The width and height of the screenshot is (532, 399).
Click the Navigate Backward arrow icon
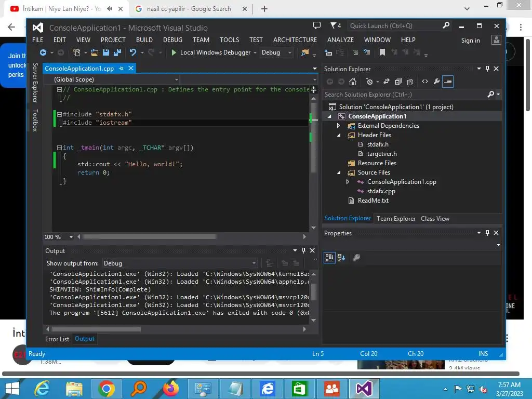[43, 52]
